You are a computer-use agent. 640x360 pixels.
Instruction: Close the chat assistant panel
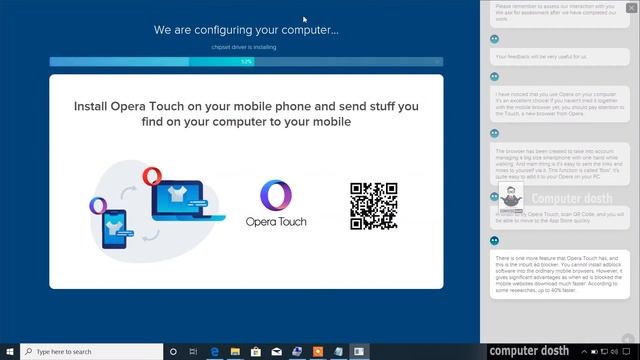tap(632, 8)
